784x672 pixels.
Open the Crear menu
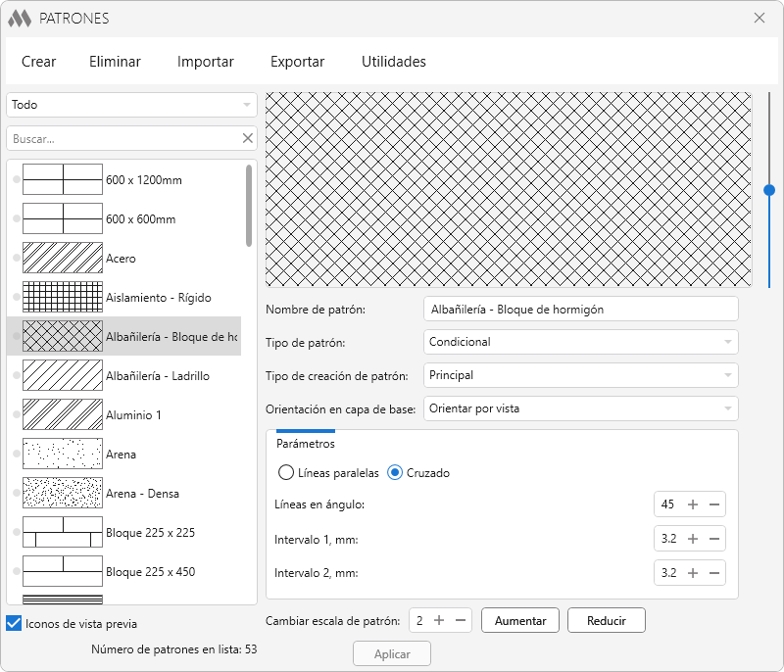39,62
